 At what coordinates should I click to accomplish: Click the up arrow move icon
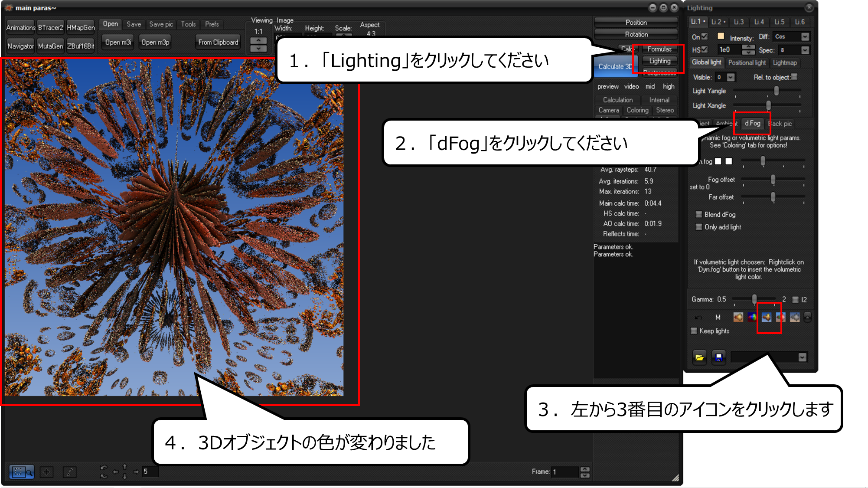[x=125, y=467]
